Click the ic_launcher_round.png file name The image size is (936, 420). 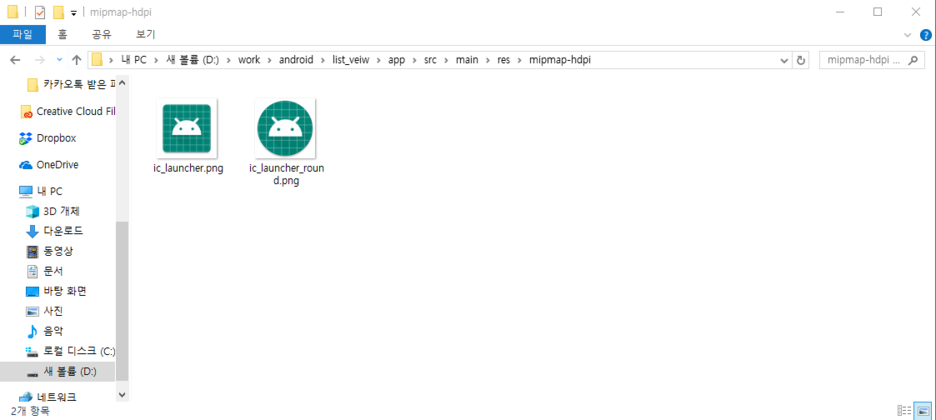[287, 175]
